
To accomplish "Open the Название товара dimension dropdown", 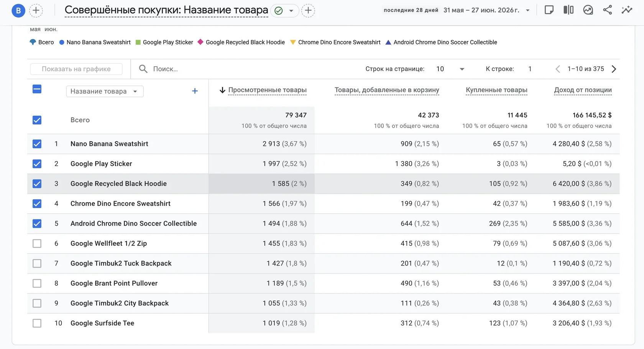I will 105,91.
